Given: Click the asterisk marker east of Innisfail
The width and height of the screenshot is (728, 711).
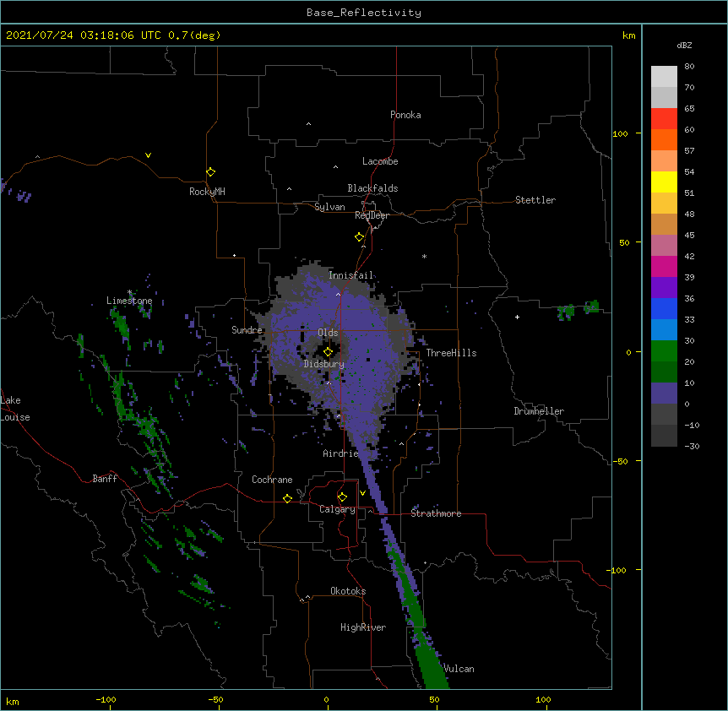Looking at the screenshot, I should pos(424,257).
